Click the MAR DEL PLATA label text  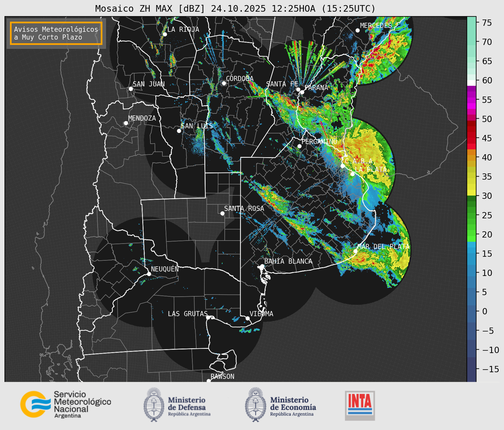(383, 246)
